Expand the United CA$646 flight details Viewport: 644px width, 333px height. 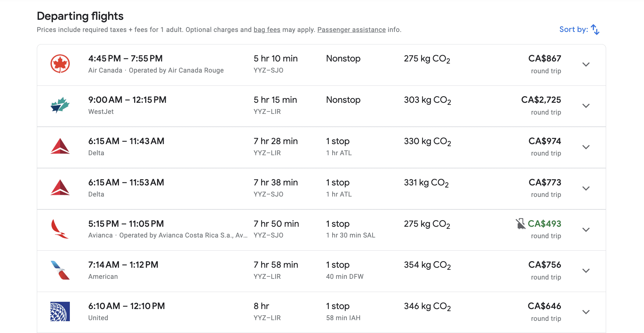[586, 312]
